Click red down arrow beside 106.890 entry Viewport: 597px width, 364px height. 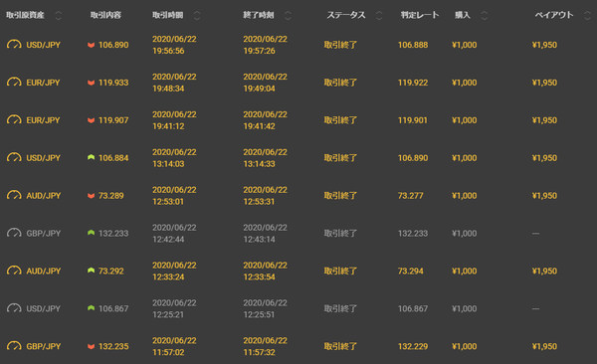[91, 45]
